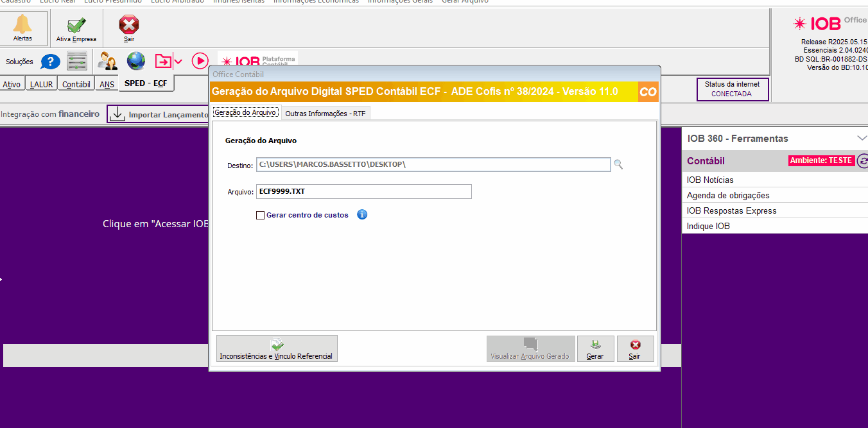868x428 pixels.
Task: Click the magnifier icon to browse Destino folder
Action: coord(618,165)
